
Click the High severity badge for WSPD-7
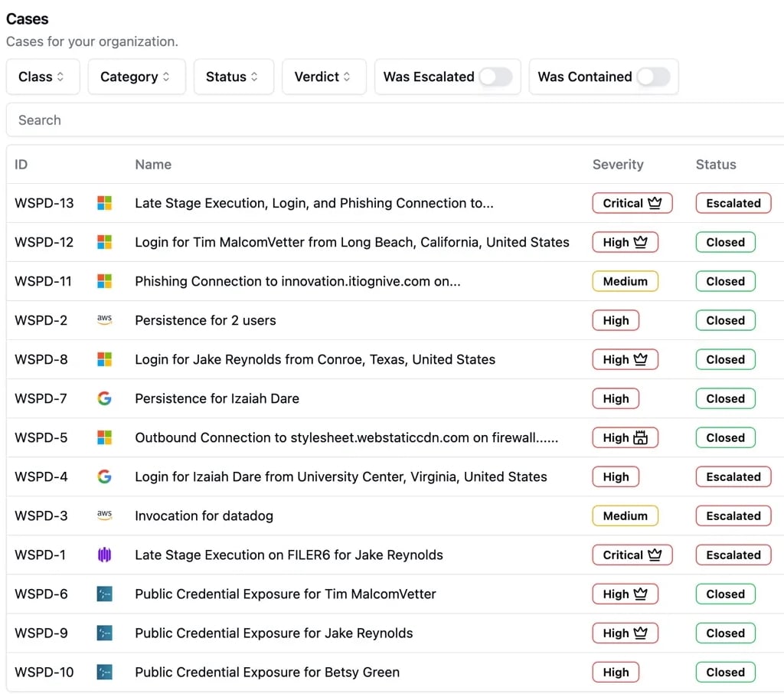(616, 398)
